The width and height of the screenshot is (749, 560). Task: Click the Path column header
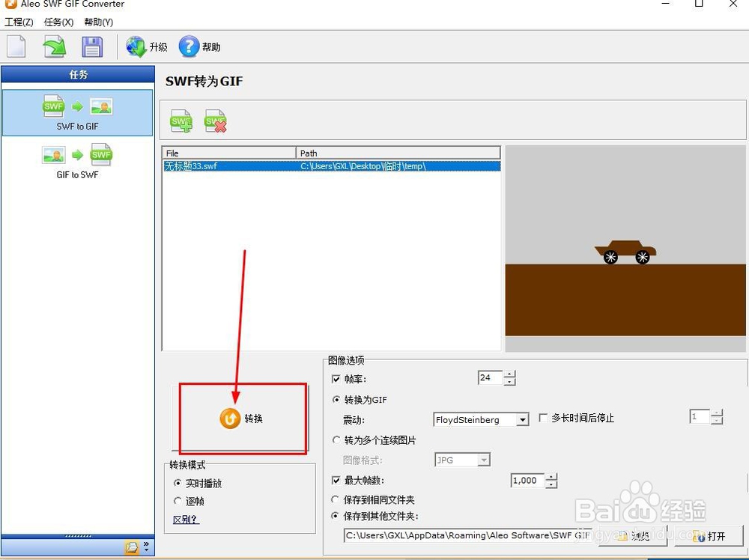coord(398,153)
